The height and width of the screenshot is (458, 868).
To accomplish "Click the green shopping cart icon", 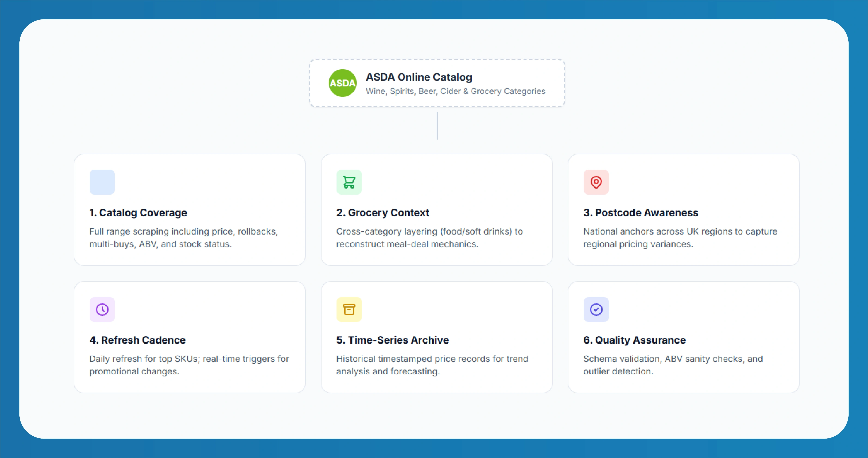I will point(349,182).
